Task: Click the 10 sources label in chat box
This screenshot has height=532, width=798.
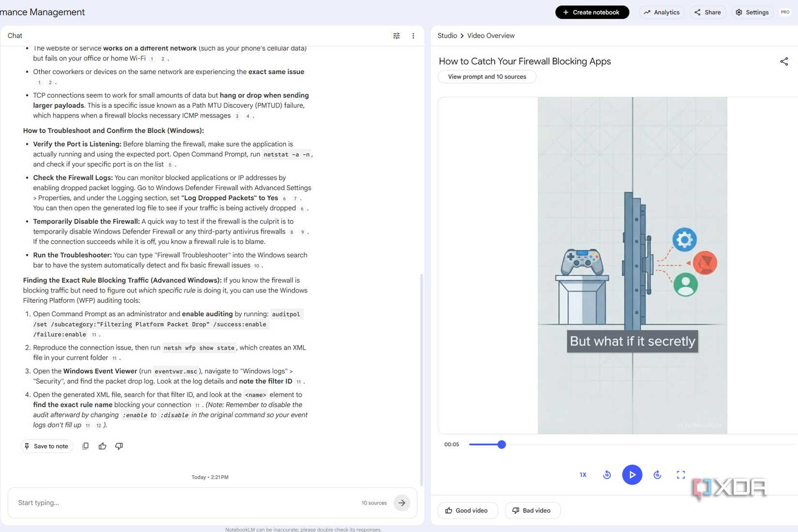Action: click(x=374, y=503)
